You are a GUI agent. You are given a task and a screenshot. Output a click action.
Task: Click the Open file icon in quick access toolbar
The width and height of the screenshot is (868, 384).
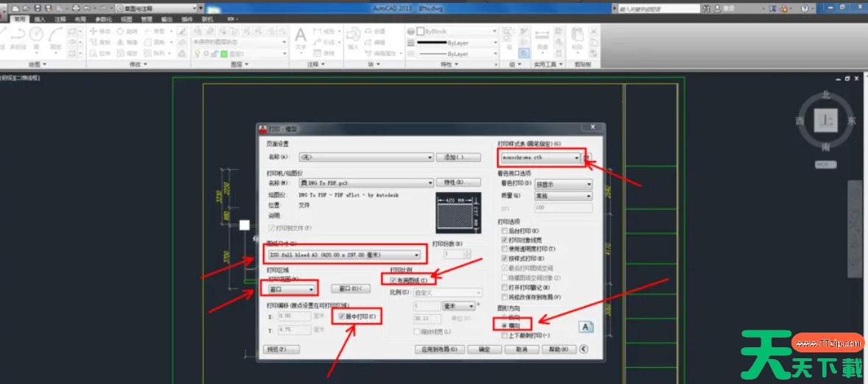click(26, 8)
